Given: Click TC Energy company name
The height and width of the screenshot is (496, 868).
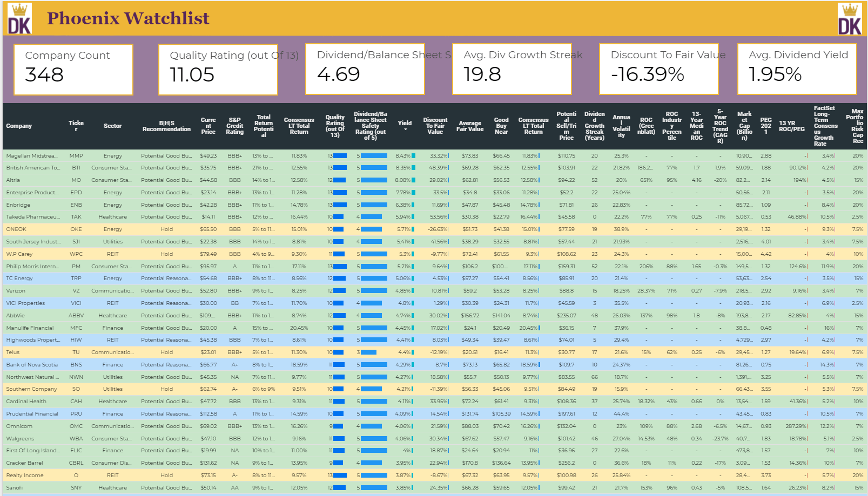Looking at the screenshot, I should 19,278.
